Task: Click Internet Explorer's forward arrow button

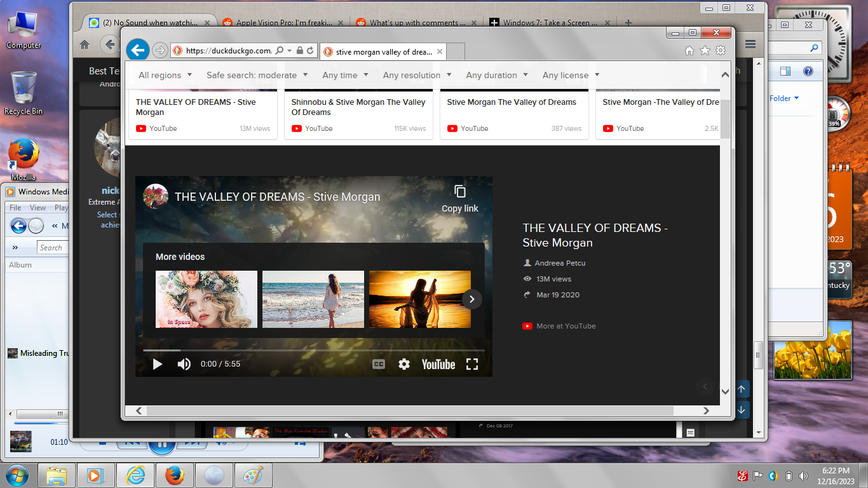Action: [160, 50]
